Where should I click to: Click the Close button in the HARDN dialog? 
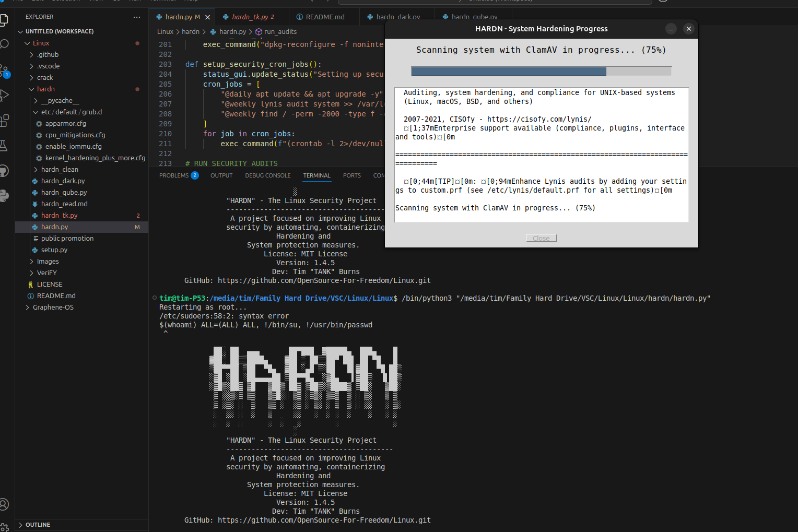pos(541,238)
